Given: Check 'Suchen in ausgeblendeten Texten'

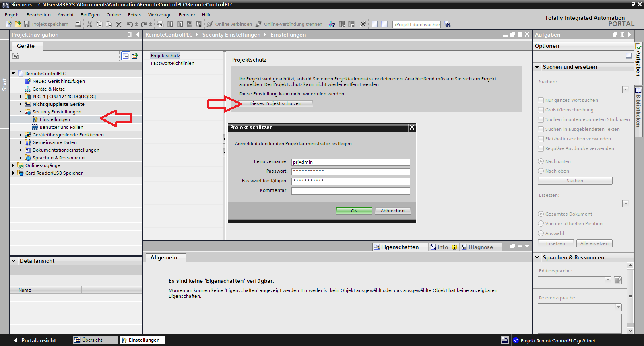Looking at the screenshot, I should 541,129.
